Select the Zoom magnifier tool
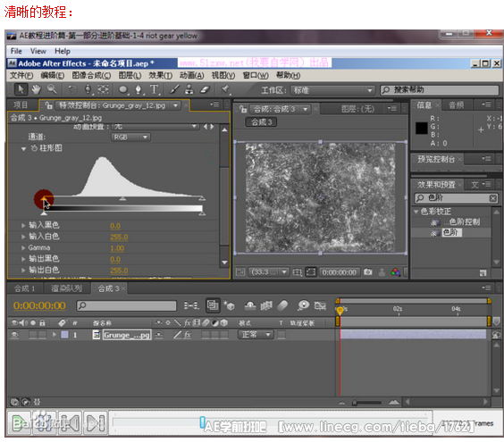 pyautogui.click(x=52, y=89)
